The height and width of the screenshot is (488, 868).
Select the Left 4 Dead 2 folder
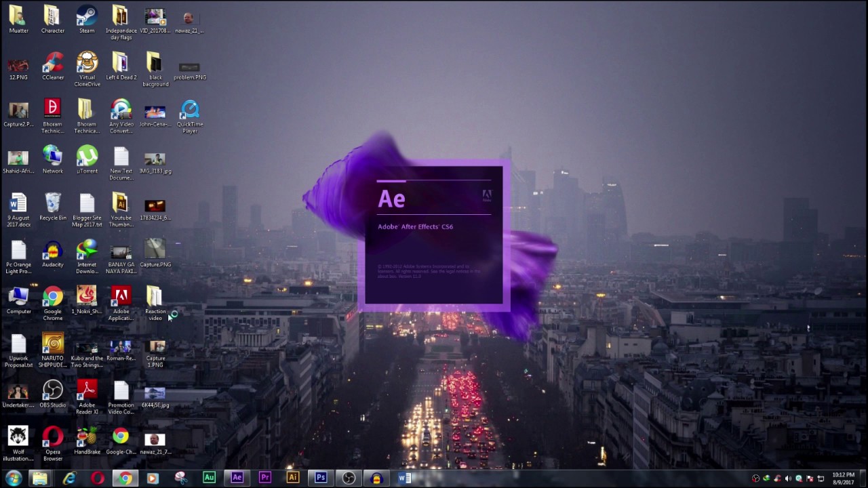tap(121, 66)
